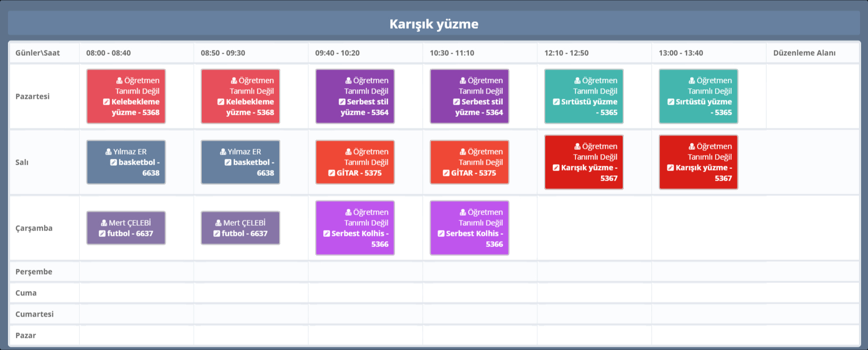The image size is (868, 350).
Task: Click the Karışık yüzme title bar
Action: 434,24
